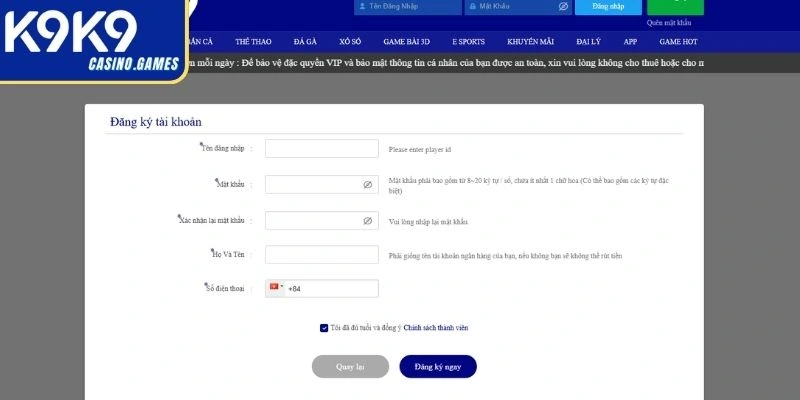Focus the Họ Và Tên field
800x400 pixels.
point(322,255)
